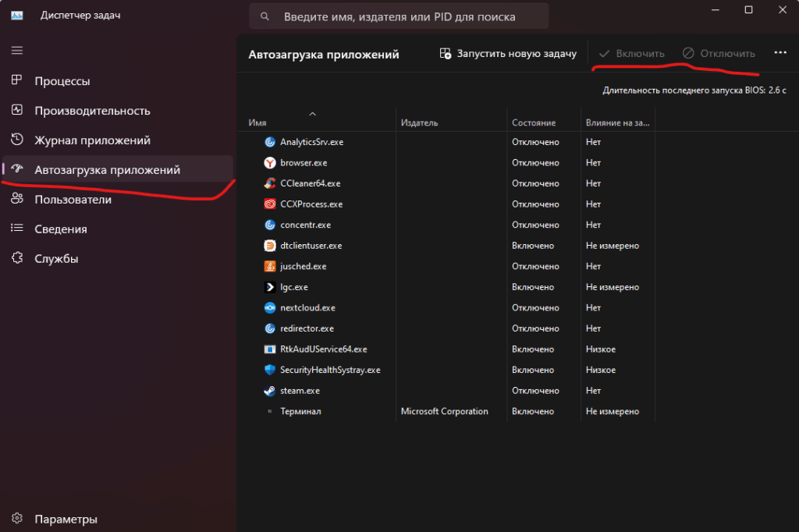Screen dimensions: 799x532
Task: Click the Отключить button
Action: 719,54
